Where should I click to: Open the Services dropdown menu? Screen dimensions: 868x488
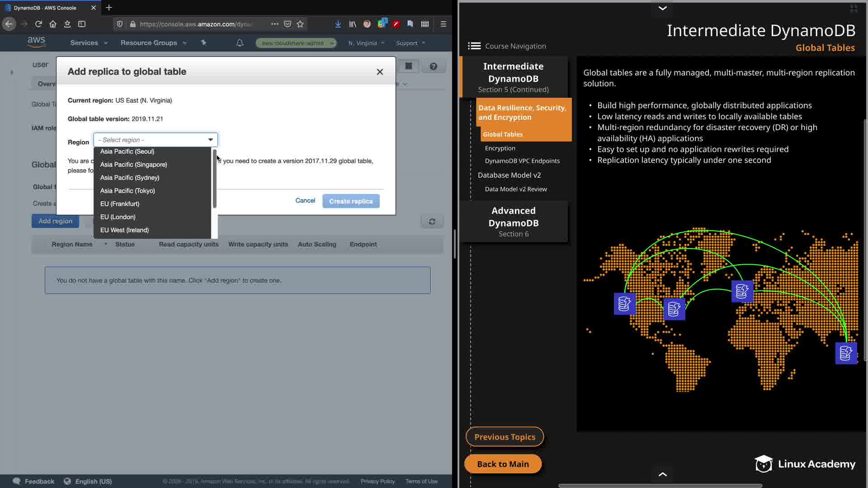[89, 43]
